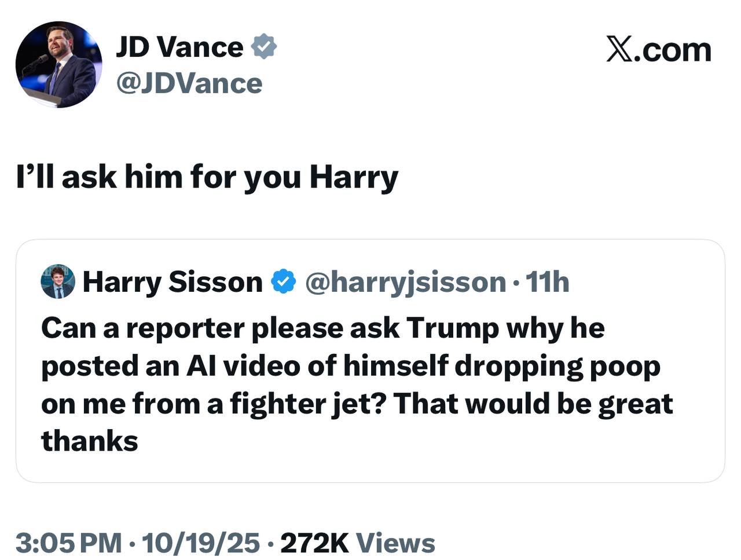Click the X.com logo
Viewport: 741px width, 560px height.
pos(658,50)
